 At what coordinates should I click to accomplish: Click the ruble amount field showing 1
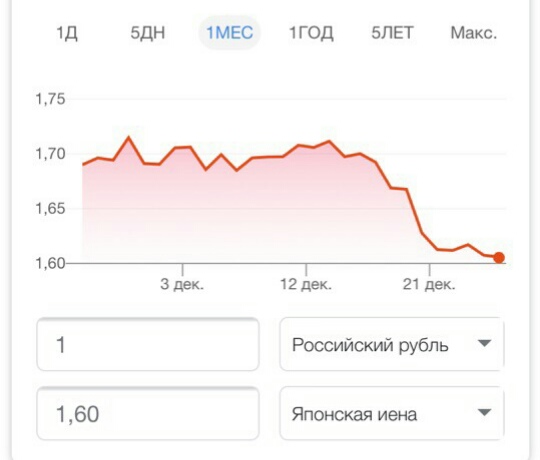tap(148, 344)
